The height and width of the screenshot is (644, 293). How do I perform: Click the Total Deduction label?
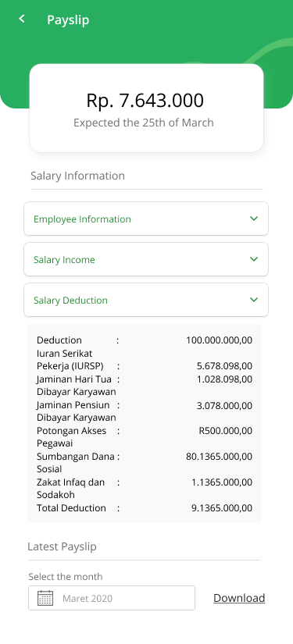click(x=71, y=508)
